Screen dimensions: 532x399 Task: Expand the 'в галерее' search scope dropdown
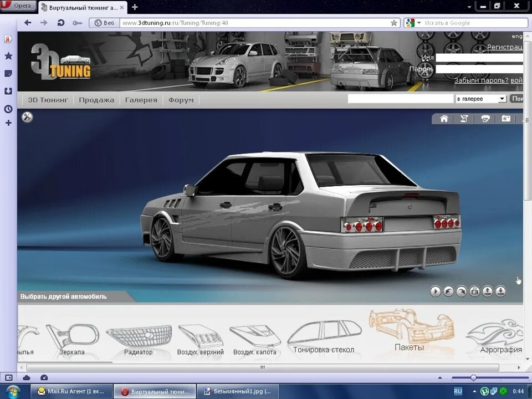pyautogui.click(x=502, y=99)
